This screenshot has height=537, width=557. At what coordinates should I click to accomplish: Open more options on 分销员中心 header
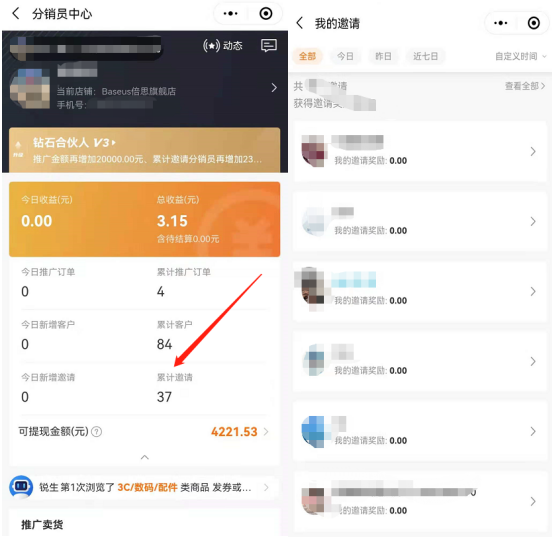(231, 14)
